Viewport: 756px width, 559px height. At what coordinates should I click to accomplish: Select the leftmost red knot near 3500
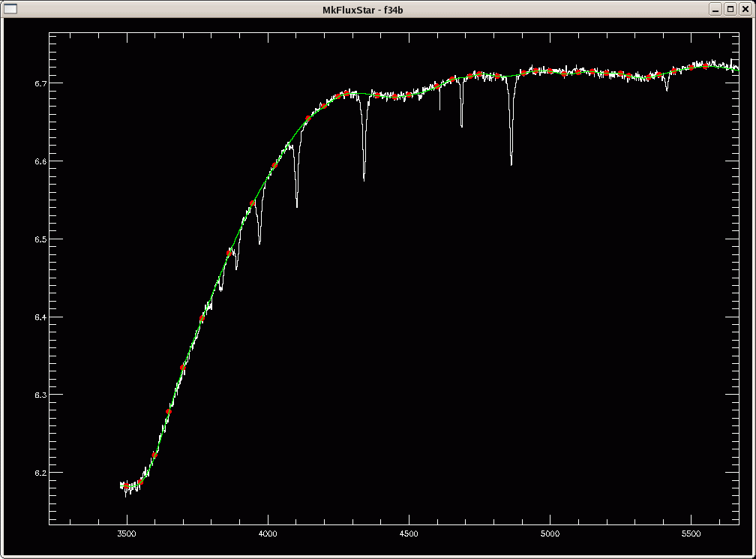(126, 487)
